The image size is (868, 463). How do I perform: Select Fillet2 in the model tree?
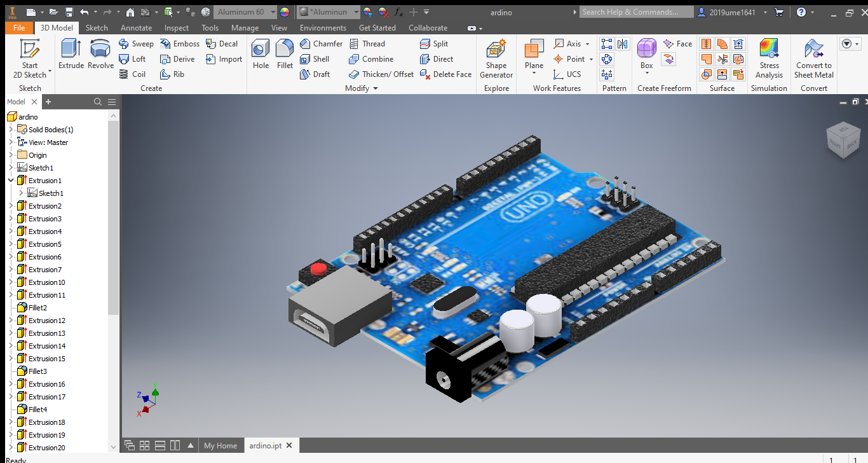(37, 308)
